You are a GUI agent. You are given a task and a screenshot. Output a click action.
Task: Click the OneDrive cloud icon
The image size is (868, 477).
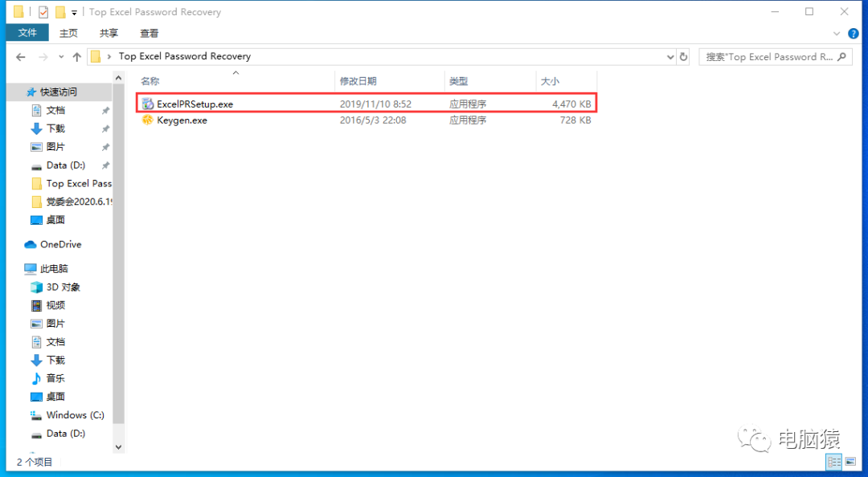[x=31, y=244]
